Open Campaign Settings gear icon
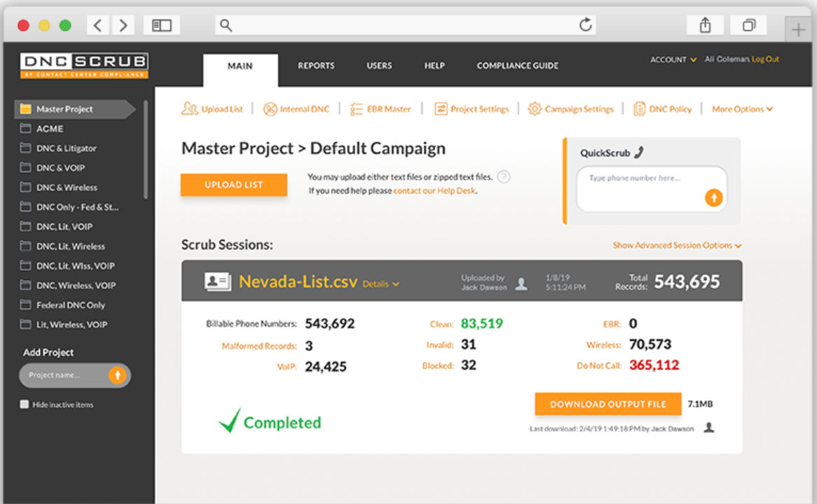The image size is (817, 504). (x=535, y=109)
